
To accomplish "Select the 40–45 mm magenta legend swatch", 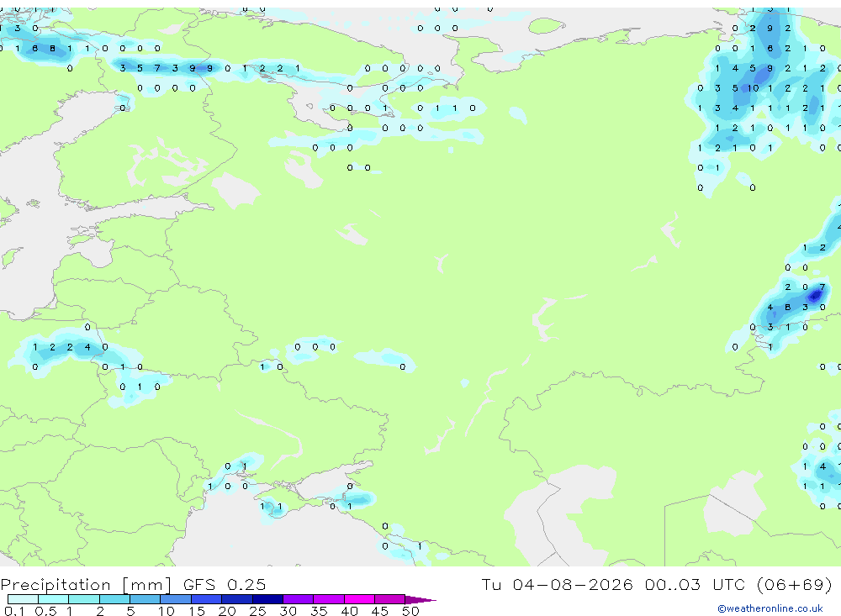I will 359,599.
